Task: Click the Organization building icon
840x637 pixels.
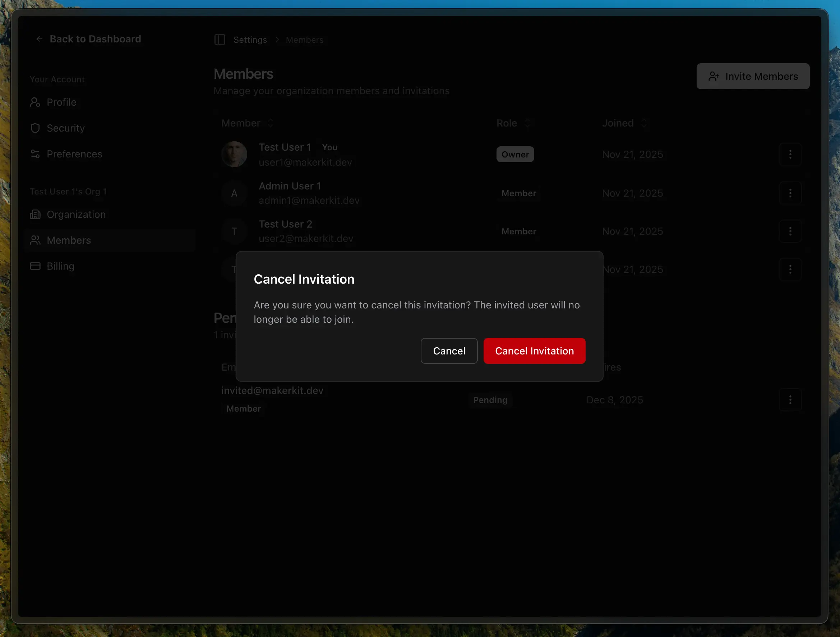Action: [35, 214]
